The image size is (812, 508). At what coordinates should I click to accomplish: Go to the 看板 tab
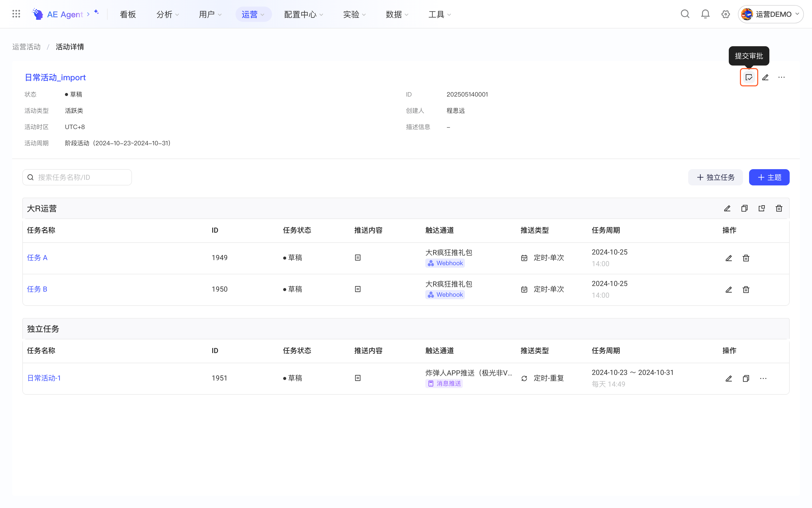pos(128,14)
